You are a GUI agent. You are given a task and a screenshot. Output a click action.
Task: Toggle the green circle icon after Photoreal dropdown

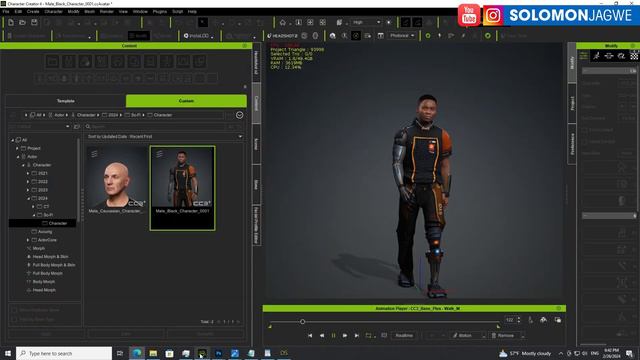tap(428, 36)
